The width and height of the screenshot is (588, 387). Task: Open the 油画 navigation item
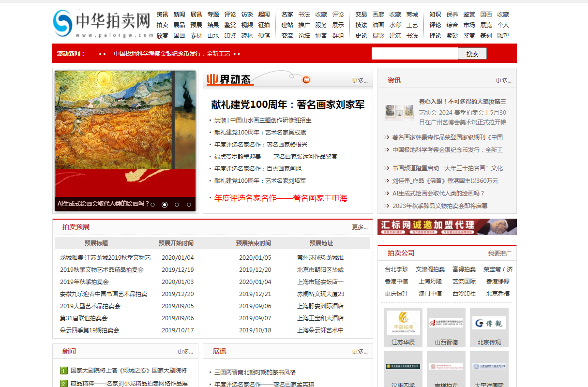378,25
